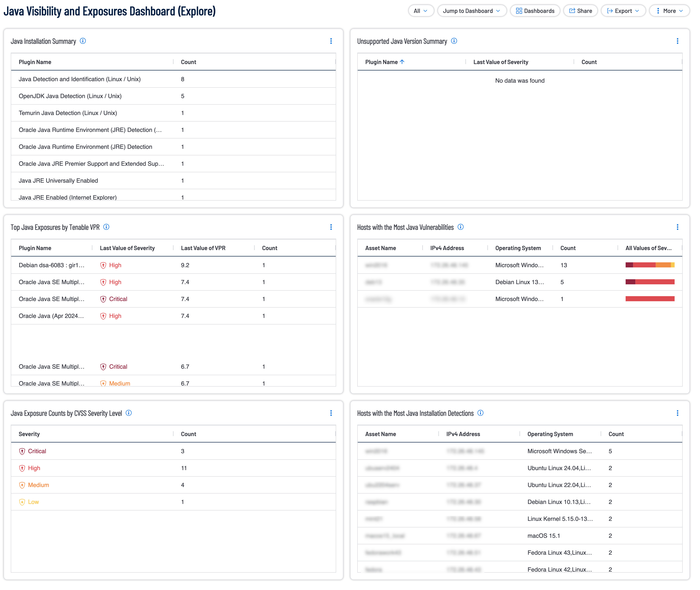Screen dimensions: 700x590
Task: Click the severity distribution bar on the top host row
Action: click(650, 265)
